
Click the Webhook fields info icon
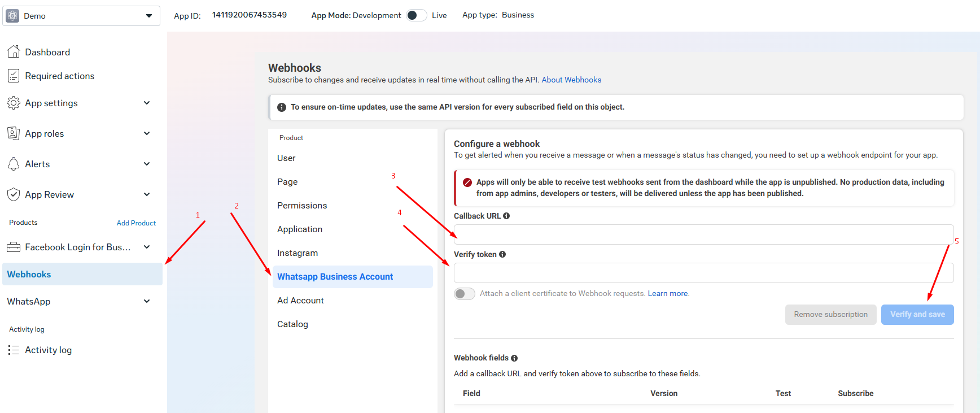(x=514, y=358)
